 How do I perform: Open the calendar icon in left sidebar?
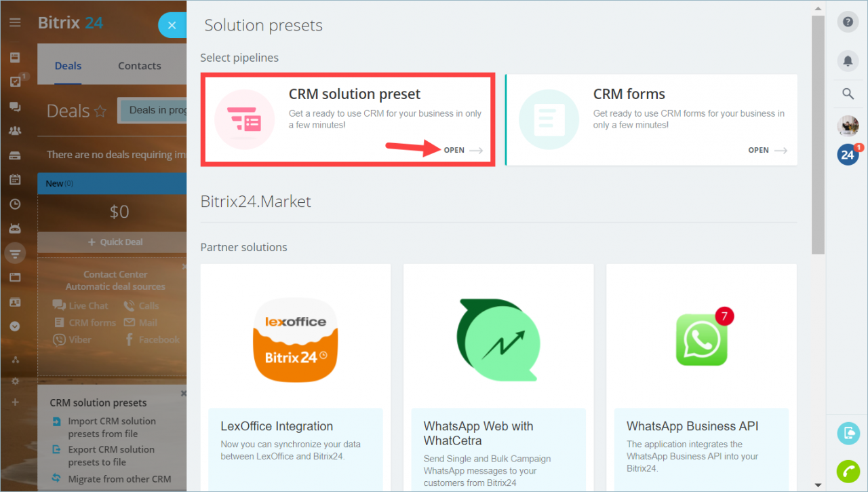(15, 180)
